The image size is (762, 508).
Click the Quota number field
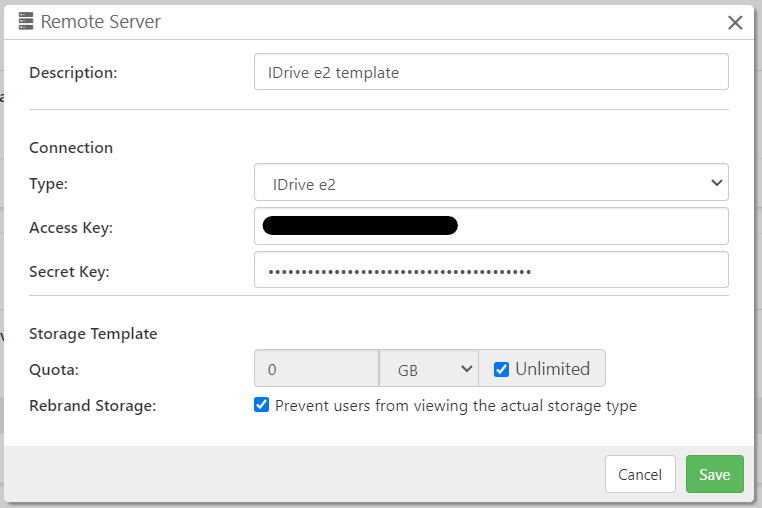tap(316, 369)
